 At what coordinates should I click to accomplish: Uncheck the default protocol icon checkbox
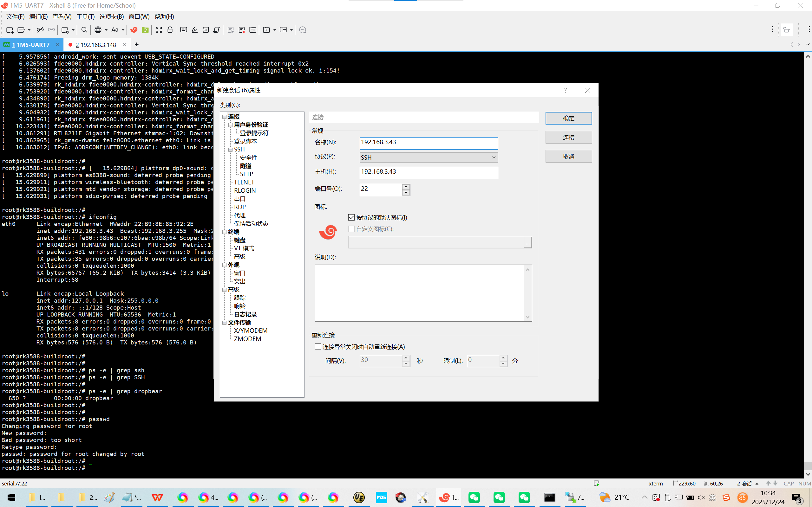(351, 218)
